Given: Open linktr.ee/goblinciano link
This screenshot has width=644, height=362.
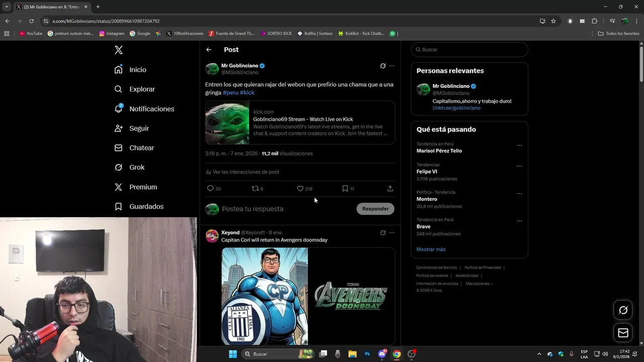Looking at the screenshot, I should click(456, 108).
